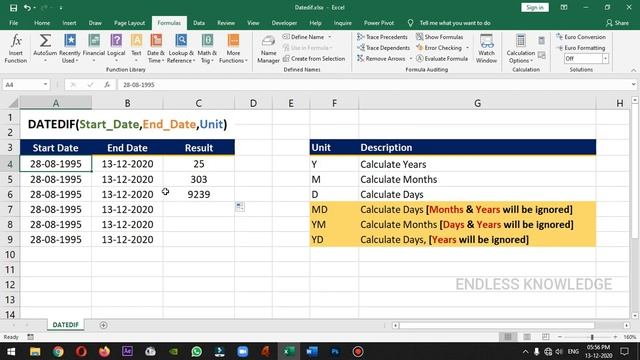
Task: Switch to Page Break Preview in the status bar
Action: [546, 337]
